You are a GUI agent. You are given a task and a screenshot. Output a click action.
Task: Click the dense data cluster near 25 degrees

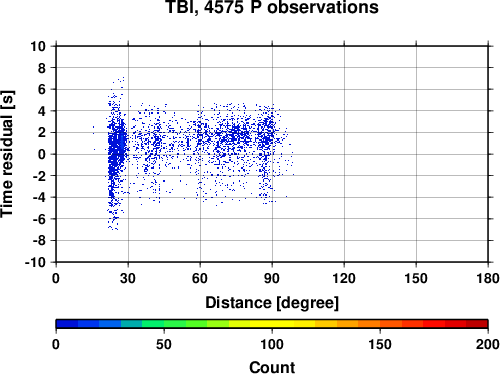[117, 147]
